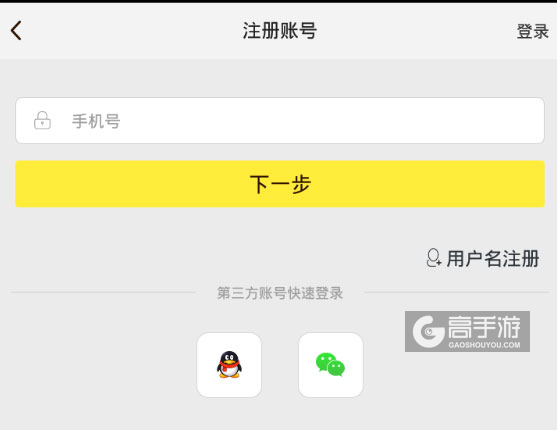Click the divider line left of 第三方账号快速登录
Viewport: 557px width, 430px height.
(x=103, y=292)
